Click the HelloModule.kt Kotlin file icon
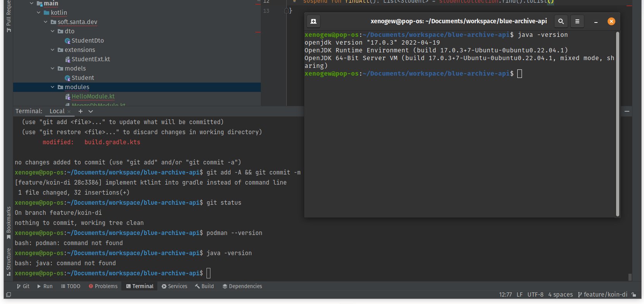This screenshot has width=644, height=304. coord(67,97)
